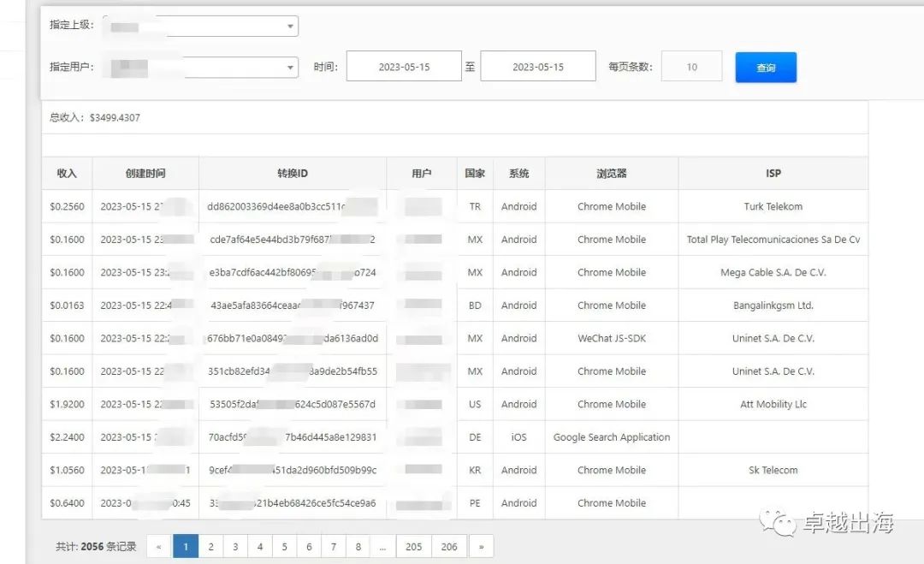Select current page 1 button

point(186,547)
